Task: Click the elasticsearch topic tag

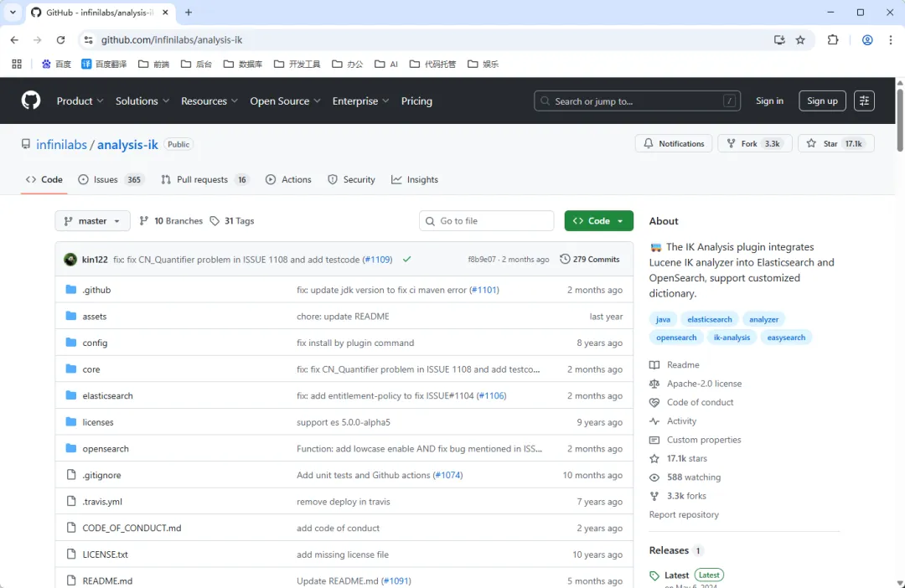Action: pos(710,319)
